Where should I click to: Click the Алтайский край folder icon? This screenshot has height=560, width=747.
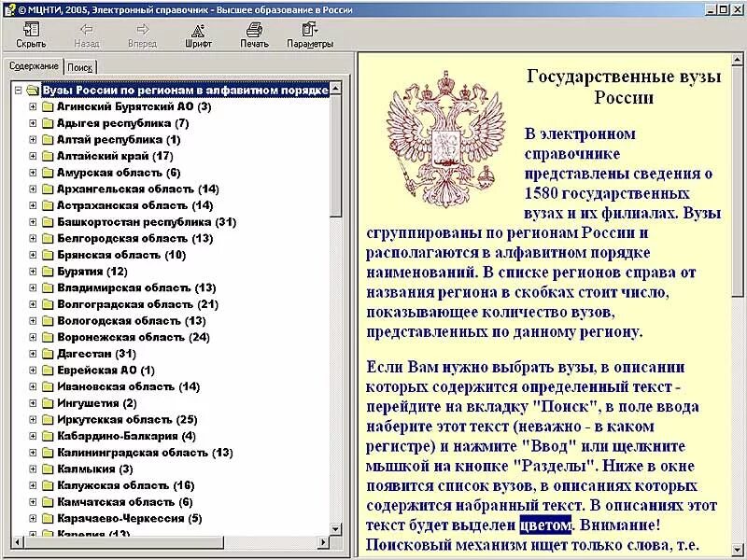pos(48,156)
